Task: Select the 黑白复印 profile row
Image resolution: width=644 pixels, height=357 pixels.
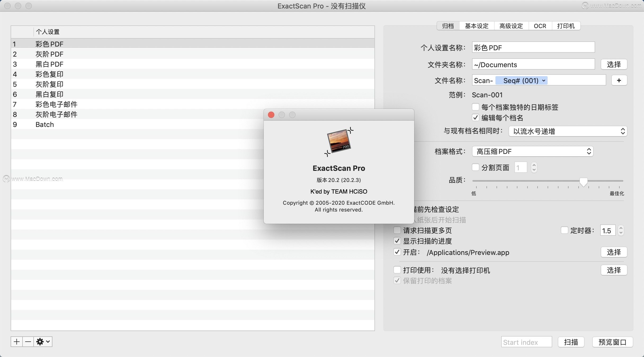Action: tap(193, 94)
